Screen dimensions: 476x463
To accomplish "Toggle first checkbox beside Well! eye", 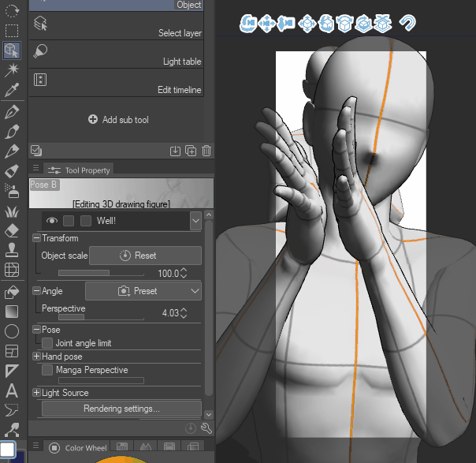I will (69, 221).
